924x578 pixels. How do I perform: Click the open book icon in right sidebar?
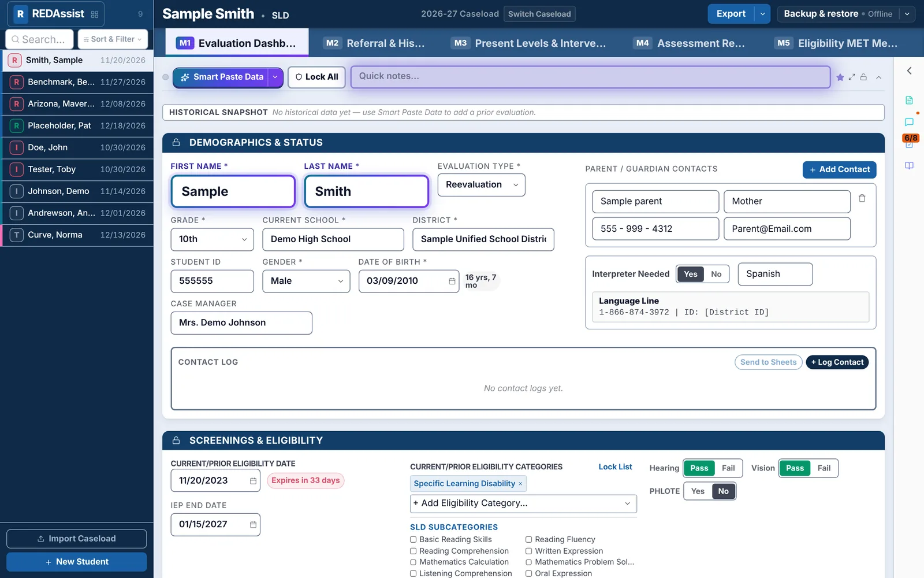point(909,166)
